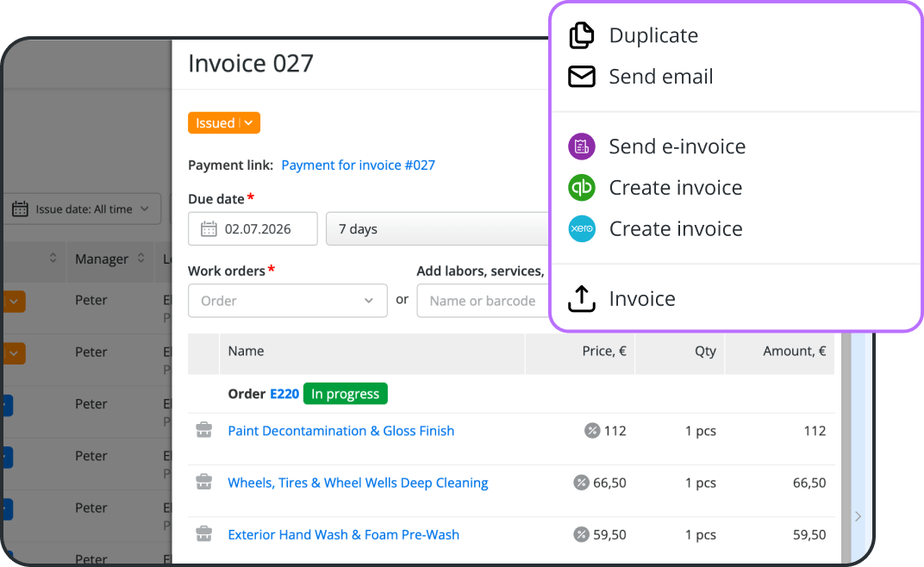Click 1 pcs in Paint Decontamination row
The width and height of the screenshot is (924, 567).
tap(701, 431)
